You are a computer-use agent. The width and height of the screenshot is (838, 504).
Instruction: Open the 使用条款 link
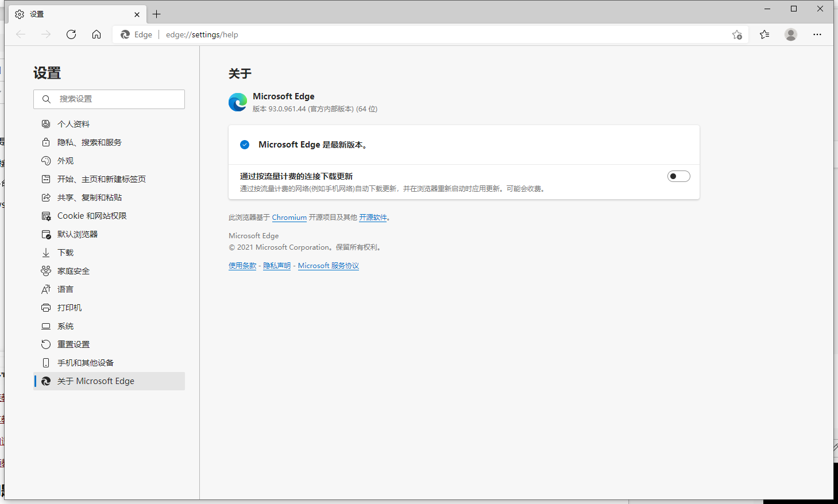(242, 266)
